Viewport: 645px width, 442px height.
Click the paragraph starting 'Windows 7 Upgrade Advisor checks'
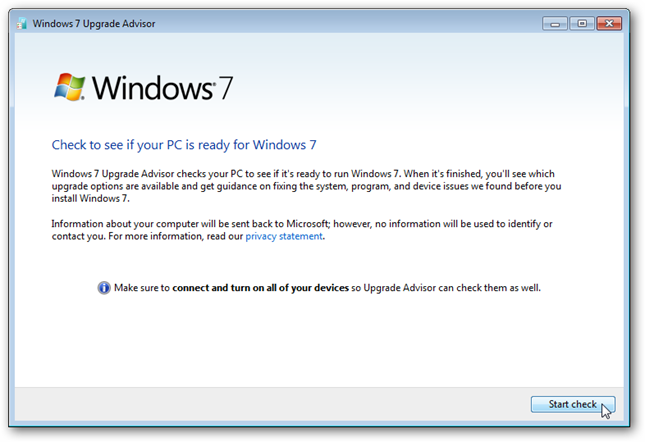click(306, 186)
